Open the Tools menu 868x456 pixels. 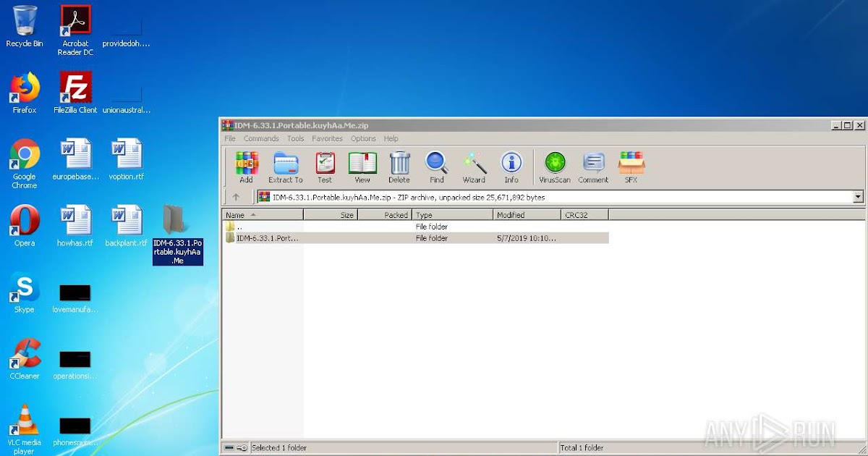tap(295, 138)
